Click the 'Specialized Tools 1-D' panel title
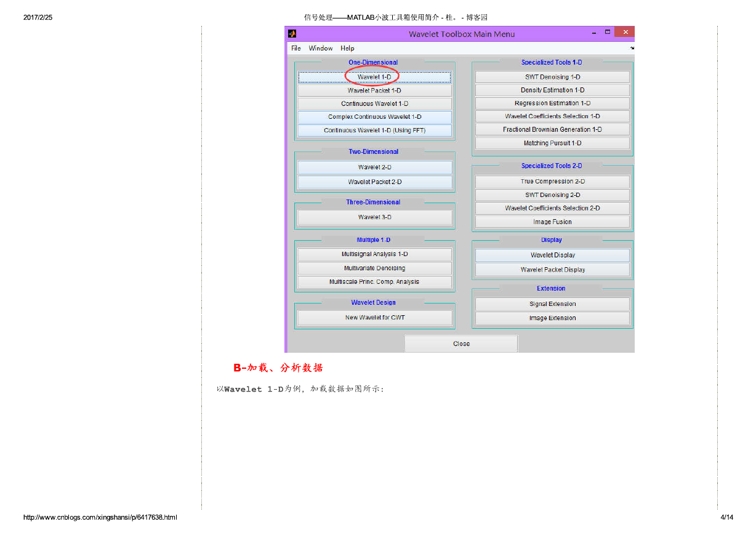The image size is (756, 535). click(x=552, y=62)
